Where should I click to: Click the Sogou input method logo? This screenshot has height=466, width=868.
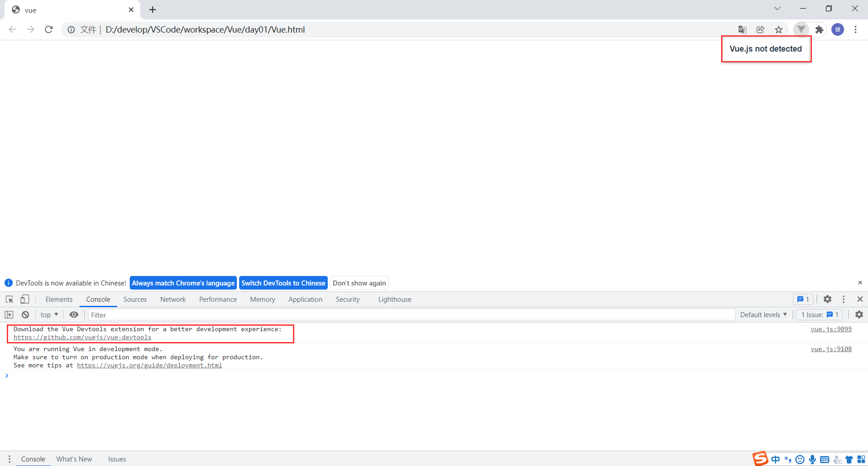pos(760,458)
